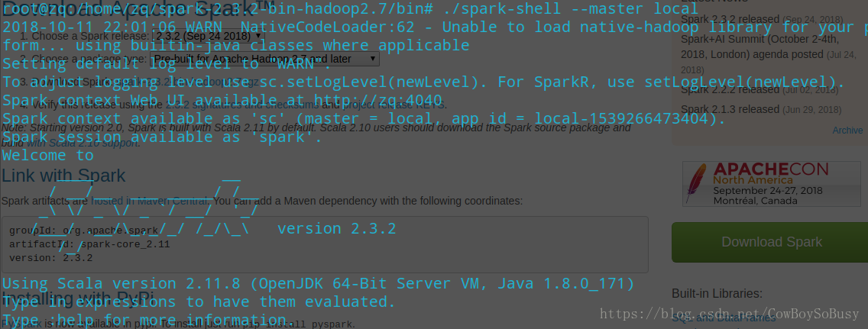Click the Link with Spark heading
868x329 pixels.
point(63,176)
